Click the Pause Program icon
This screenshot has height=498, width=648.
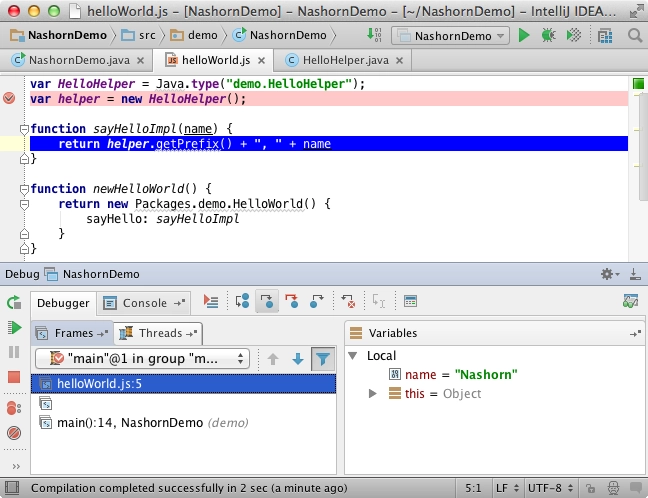[14, 352]
